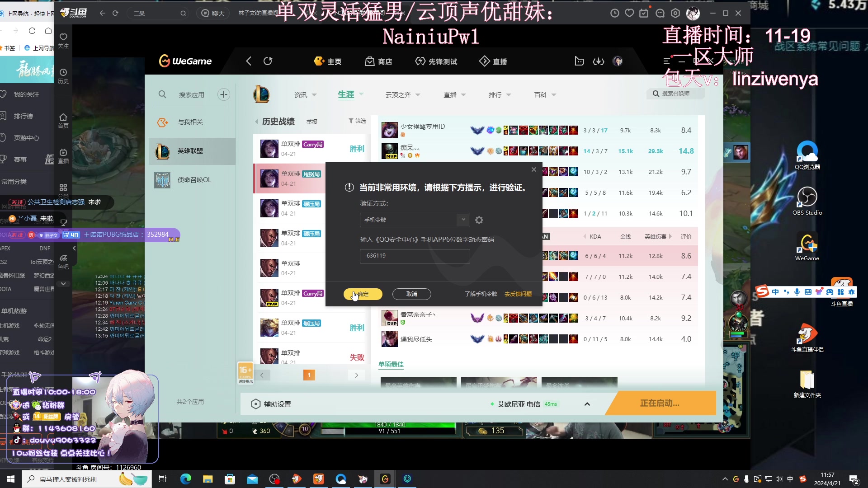This screenshot has height=488, width=868.
Task: Open the WeGame 商店 store tab
Action: pos(379,61)
